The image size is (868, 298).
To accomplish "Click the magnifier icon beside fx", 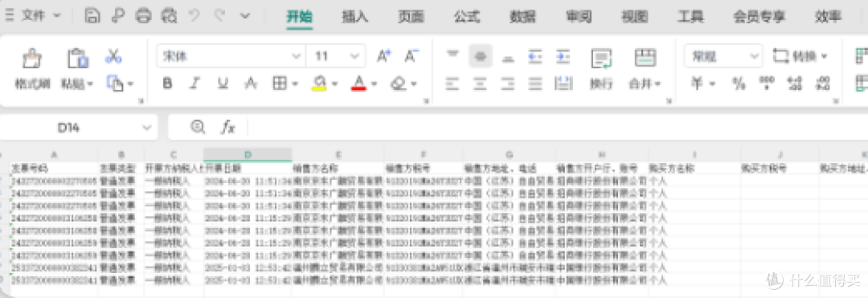I will [x=198, y=127].
